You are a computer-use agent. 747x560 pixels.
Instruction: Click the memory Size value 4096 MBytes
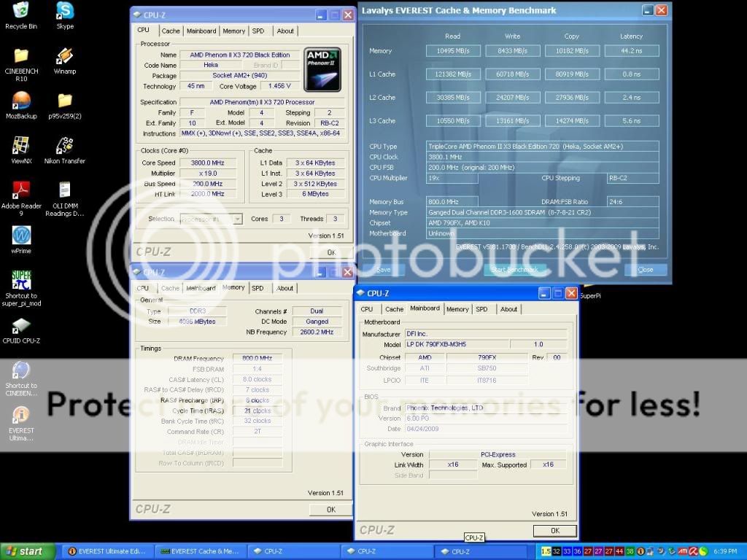click(197, 322)
